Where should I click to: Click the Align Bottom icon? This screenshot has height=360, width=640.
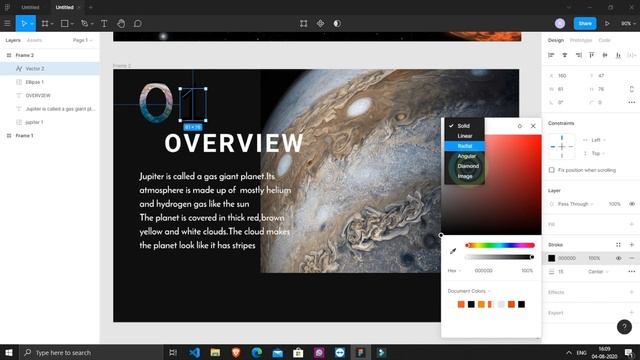coord(618,55)
